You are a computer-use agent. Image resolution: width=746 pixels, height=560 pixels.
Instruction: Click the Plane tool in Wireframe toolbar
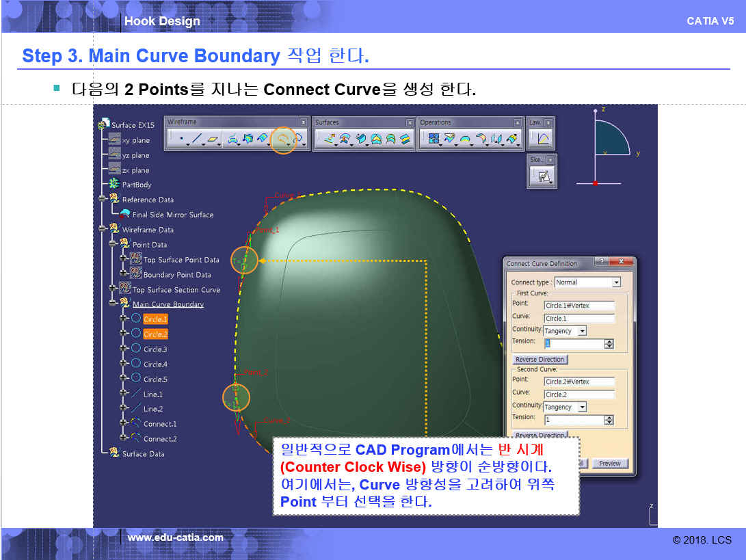tap(214, 139)
